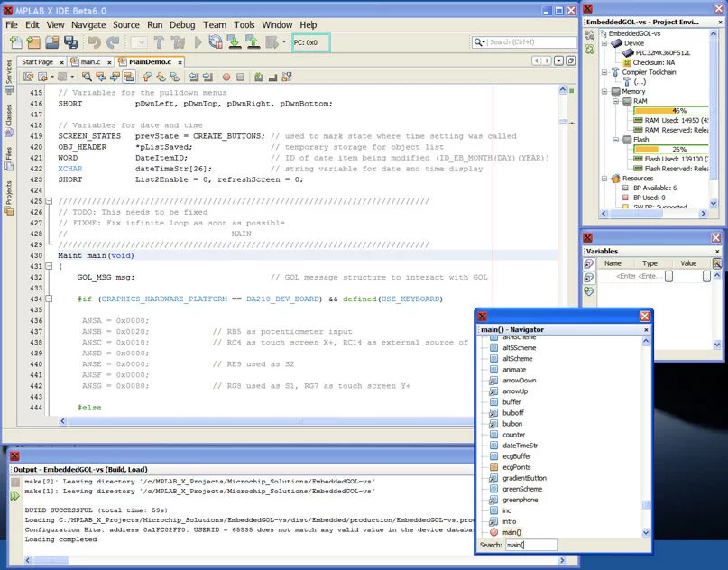The image size is (728, 570).
Task: Click the Name column header in Variables
Action: point(613,263)
